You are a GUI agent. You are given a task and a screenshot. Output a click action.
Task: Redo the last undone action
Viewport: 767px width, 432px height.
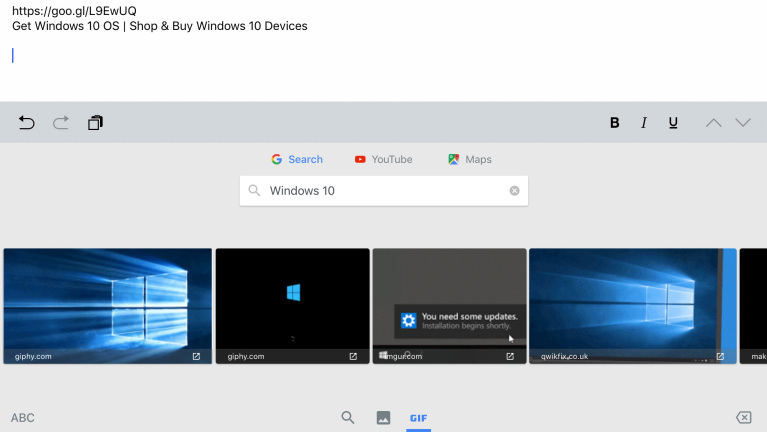click(61, 122)
